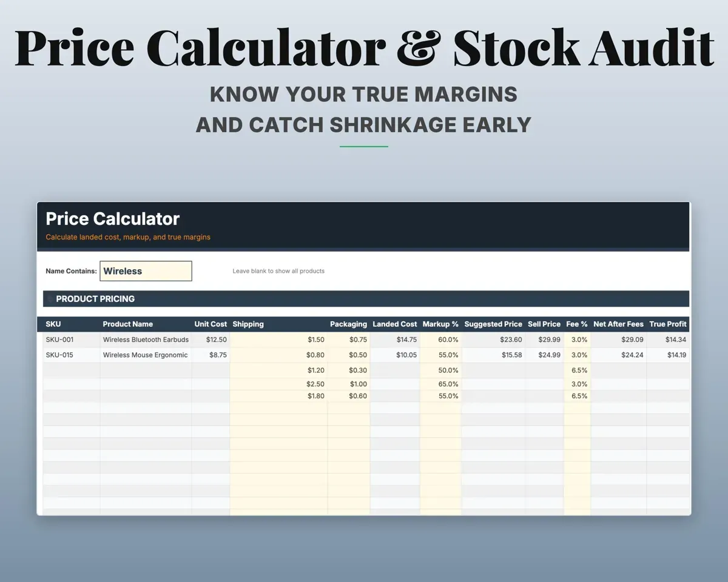Select the Markup % column header

(440, 324)
